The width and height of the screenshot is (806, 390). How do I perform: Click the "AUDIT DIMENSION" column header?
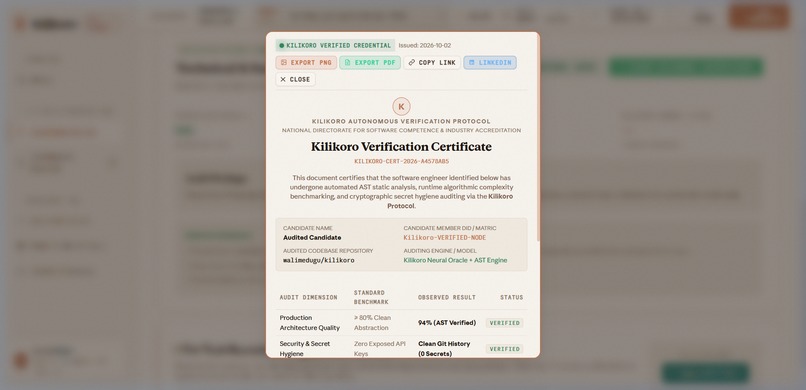coord(308,298)
